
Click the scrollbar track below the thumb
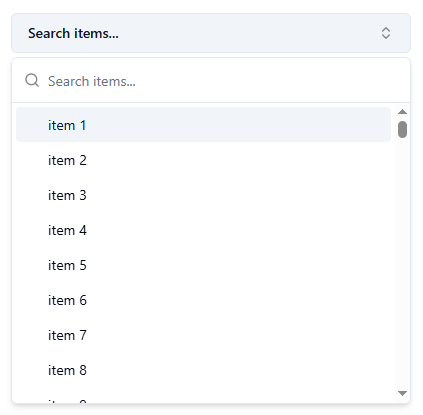click(402, 263)
